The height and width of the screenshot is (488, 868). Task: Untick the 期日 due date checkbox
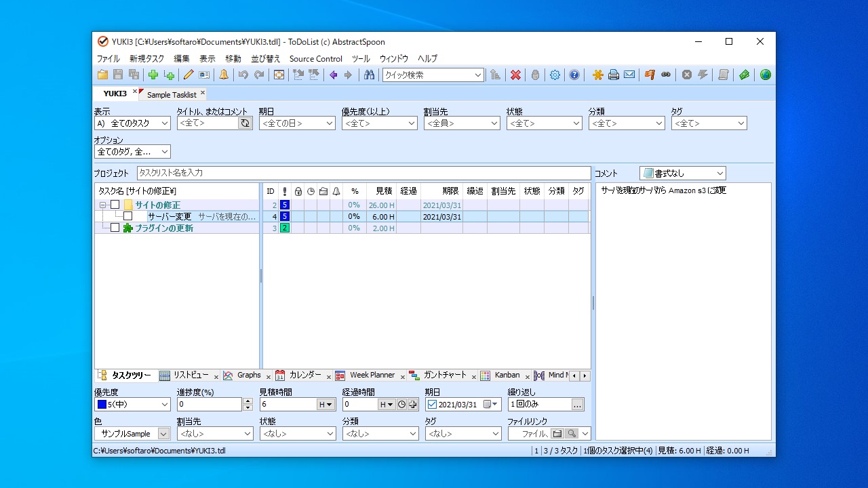click(433, 405)
